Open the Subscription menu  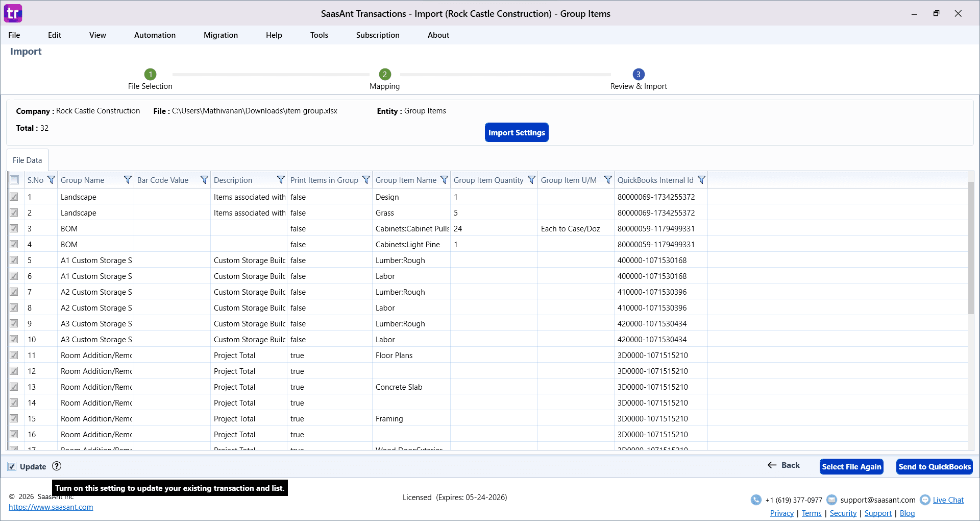tap(378, 35)
